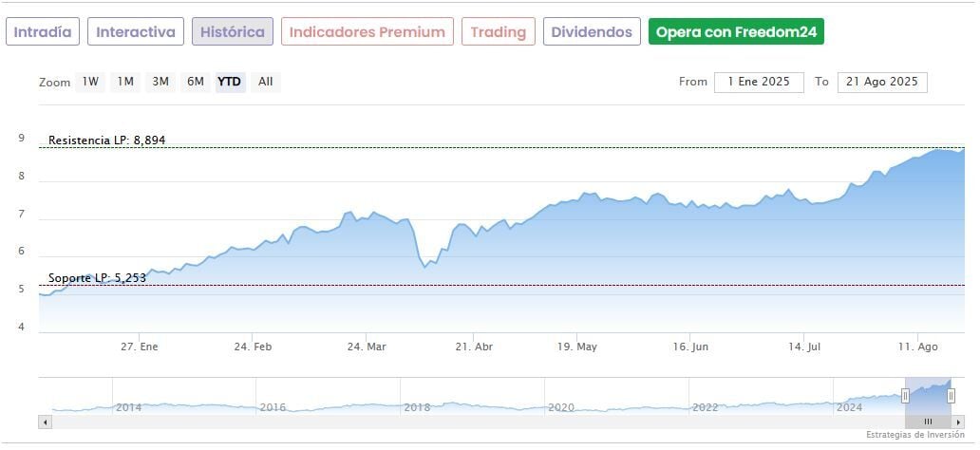This screenshot has width=980, height=450.
Task: Click the scrollbar left arrow
Action: point(45,421)
